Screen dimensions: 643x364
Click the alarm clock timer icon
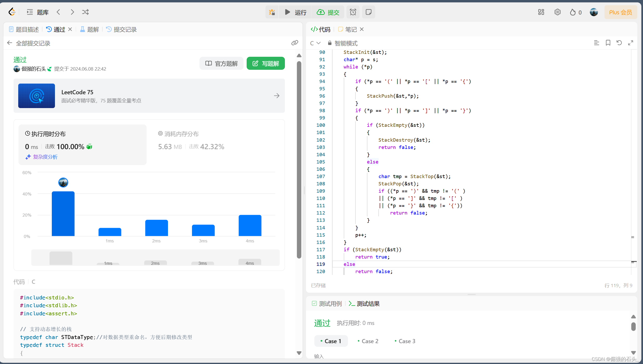click(353, 12)
